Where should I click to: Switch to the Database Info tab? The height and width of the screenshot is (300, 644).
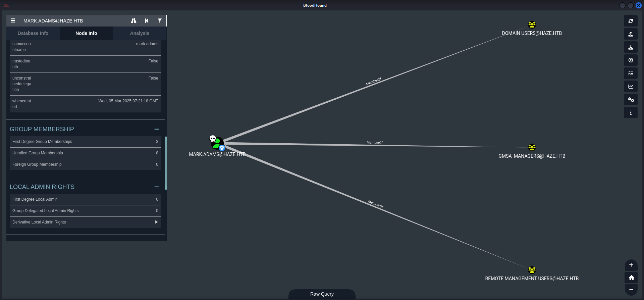coord(33,33)
